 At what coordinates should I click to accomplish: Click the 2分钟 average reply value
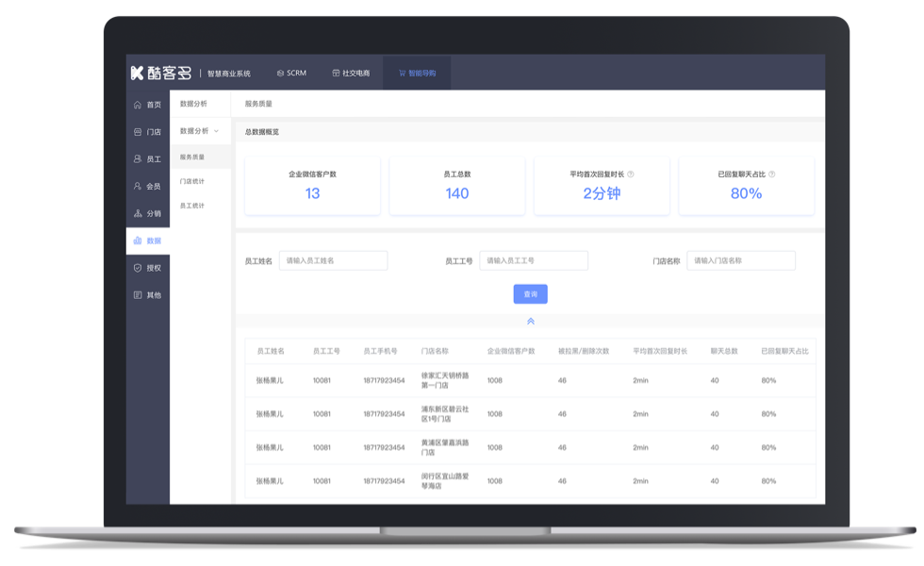(x=602, y=193)
